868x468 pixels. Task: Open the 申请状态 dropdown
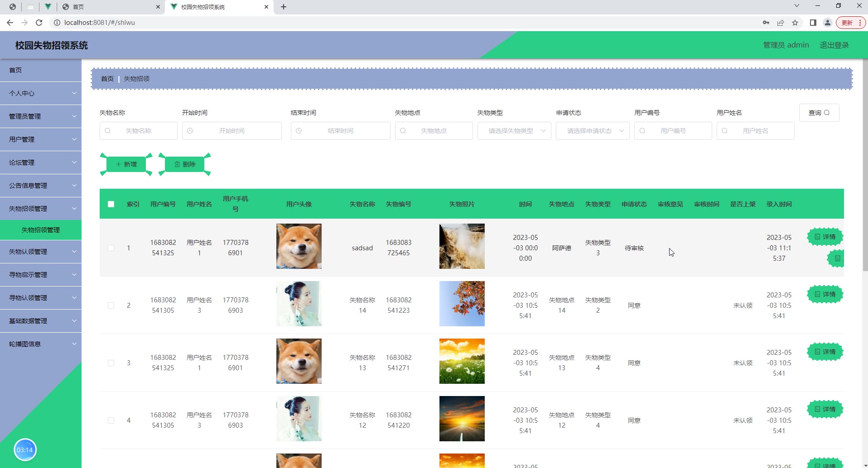(x=593, y=131)
